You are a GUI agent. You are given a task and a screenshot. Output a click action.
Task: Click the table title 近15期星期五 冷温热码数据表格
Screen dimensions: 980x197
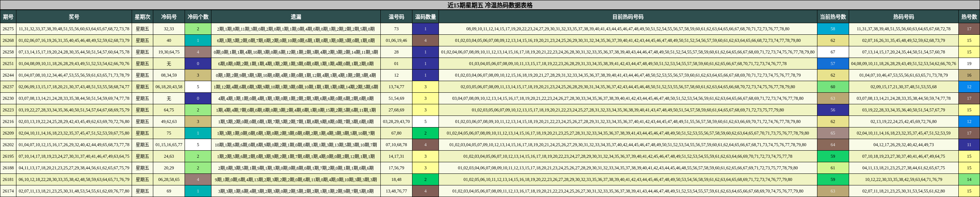pyautogui.click(x=490, y=5)
